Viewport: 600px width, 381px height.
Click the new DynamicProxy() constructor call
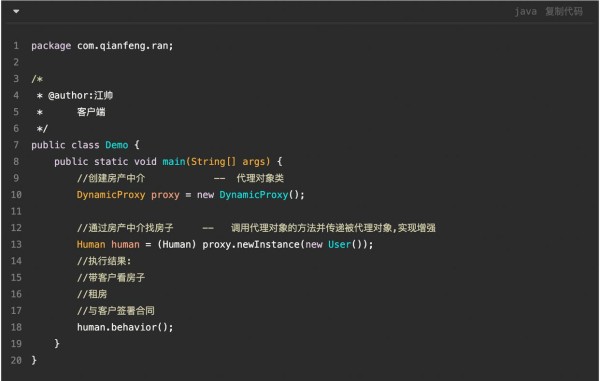point(251,195)
